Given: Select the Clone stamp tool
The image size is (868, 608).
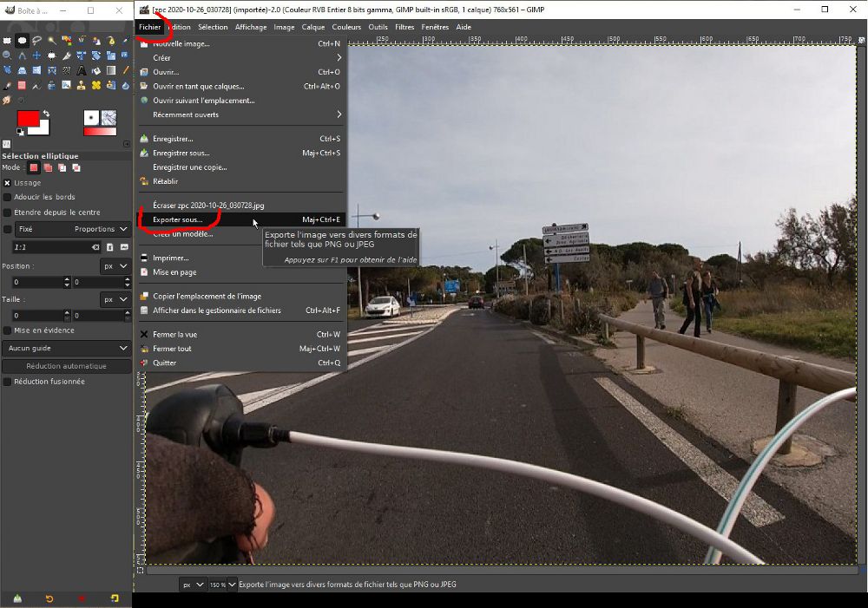Looking at the screenshot, I should pyautogui.click(x=82, y=85).
